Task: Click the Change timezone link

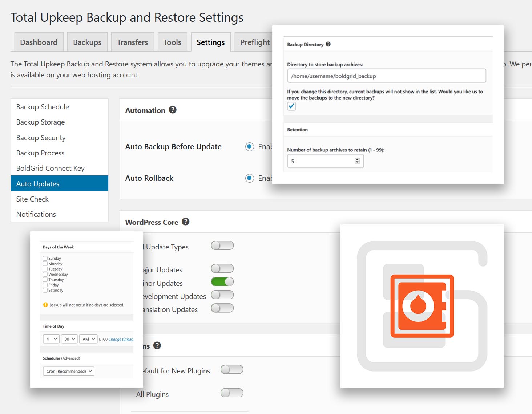Action: (x=121, y=339)
